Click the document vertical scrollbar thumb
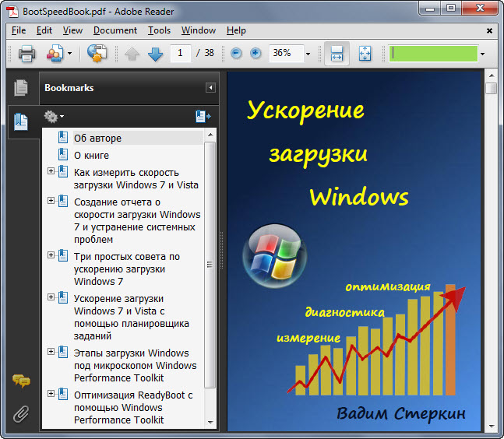The image size is (504, 439). 492,88
